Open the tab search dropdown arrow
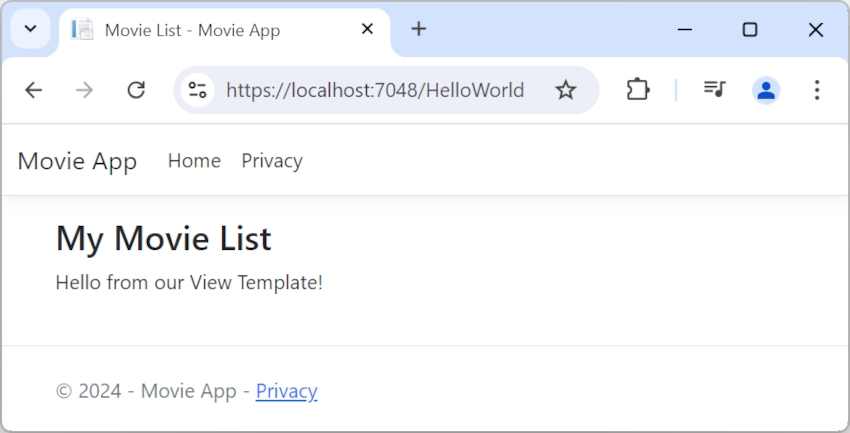The image size is (850, 433). pyautogui.click(x=31, y=29)
